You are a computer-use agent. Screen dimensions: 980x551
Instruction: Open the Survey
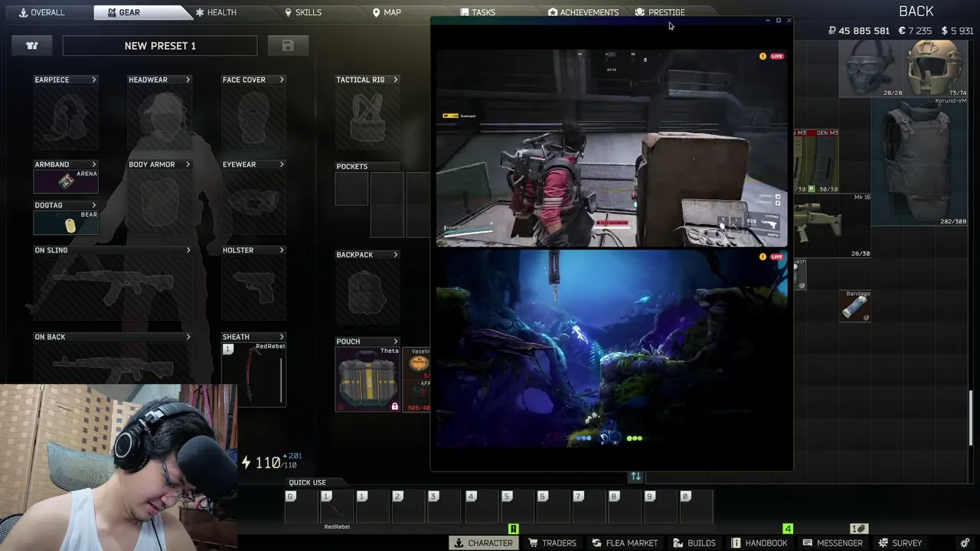[900, 543]
